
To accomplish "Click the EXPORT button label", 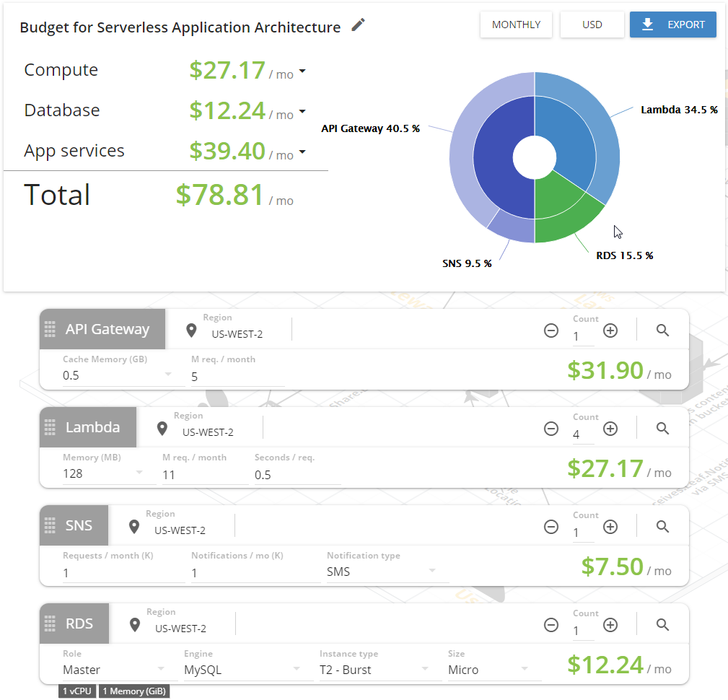I will [x=685, y=25].
